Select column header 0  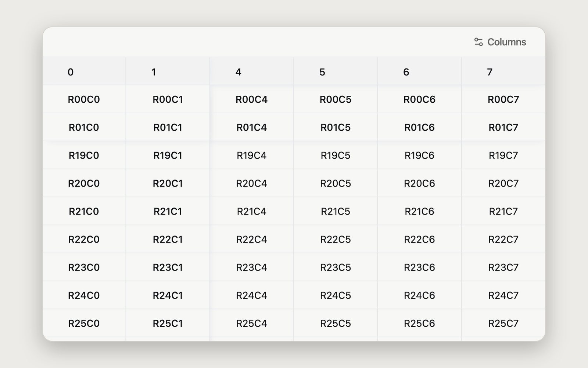tap(84, 71)
